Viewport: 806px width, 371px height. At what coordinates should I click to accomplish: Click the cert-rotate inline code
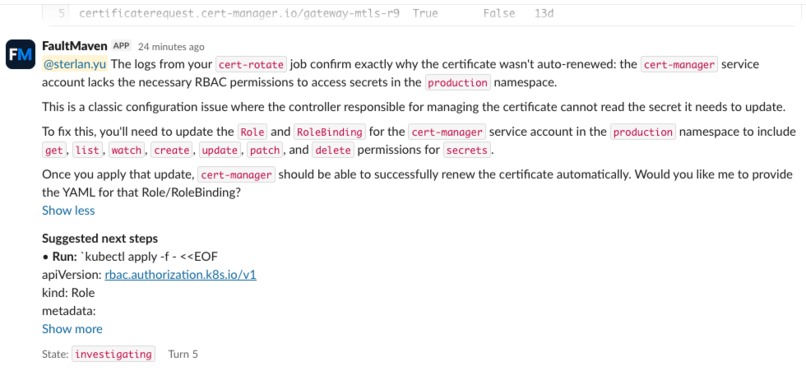coord(251,65)
